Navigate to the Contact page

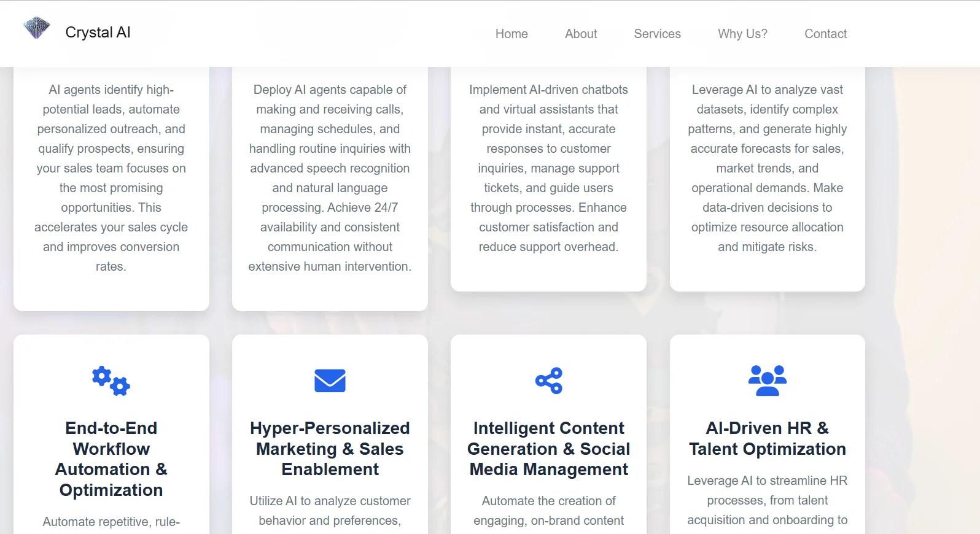(825, 34)
